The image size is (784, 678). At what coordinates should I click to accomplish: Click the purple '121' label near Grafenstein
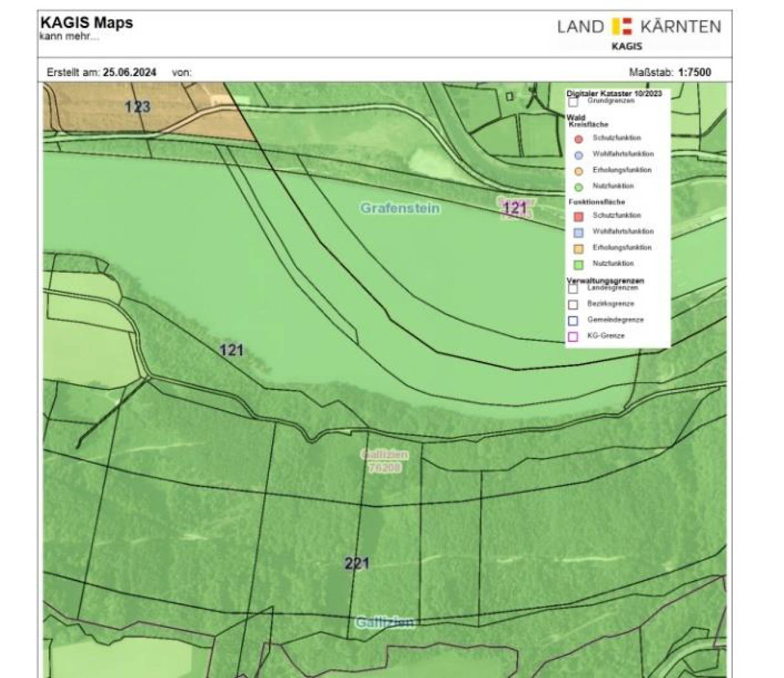point(514,207)
